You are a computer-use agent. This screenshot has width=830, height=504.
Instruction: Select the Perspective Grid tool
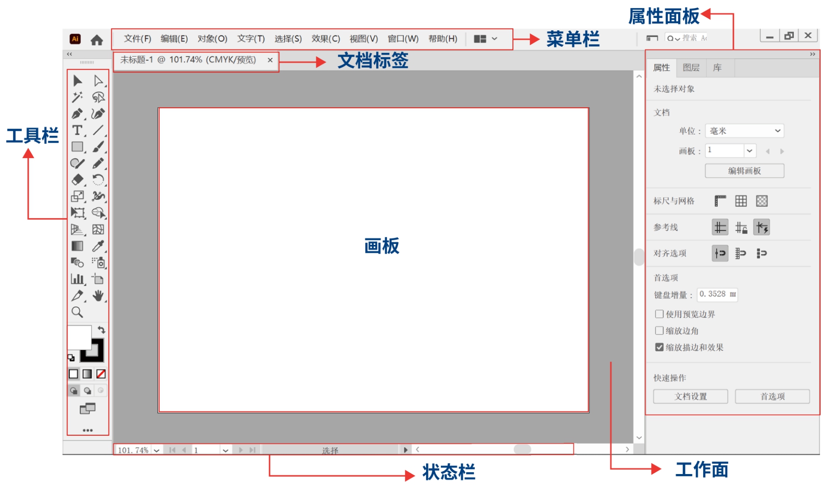click(x=77, y=229)
